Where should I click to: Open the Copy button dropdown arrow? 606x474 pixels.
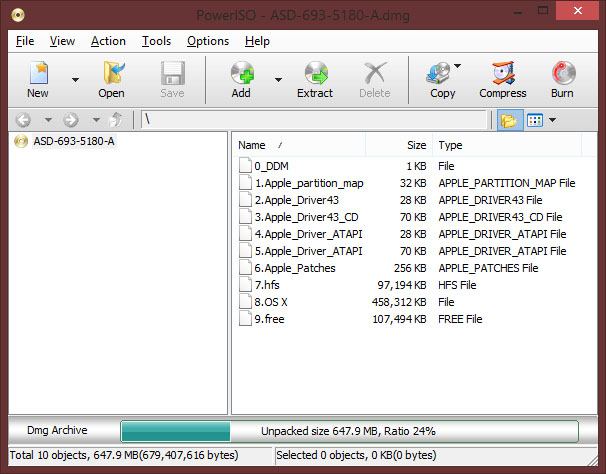point(457,66)
